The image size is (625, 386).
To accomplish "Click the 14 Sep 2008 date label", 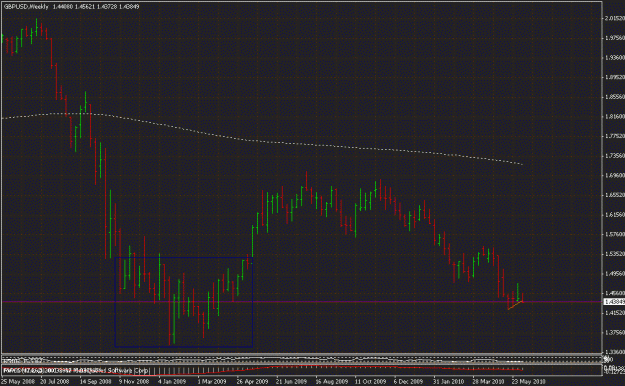I will click(95, 382).
